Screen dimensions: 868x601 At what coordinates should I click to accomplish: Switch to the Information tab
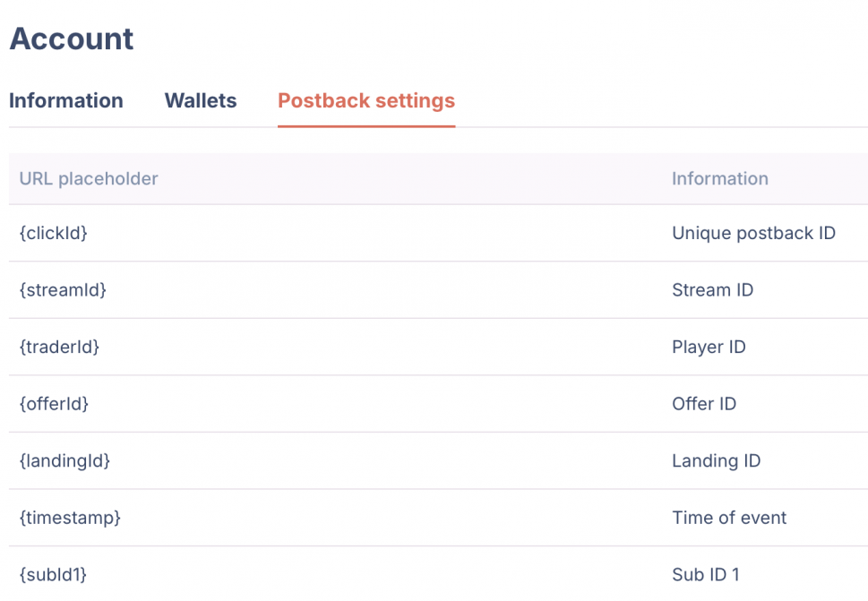click(66, 100)
